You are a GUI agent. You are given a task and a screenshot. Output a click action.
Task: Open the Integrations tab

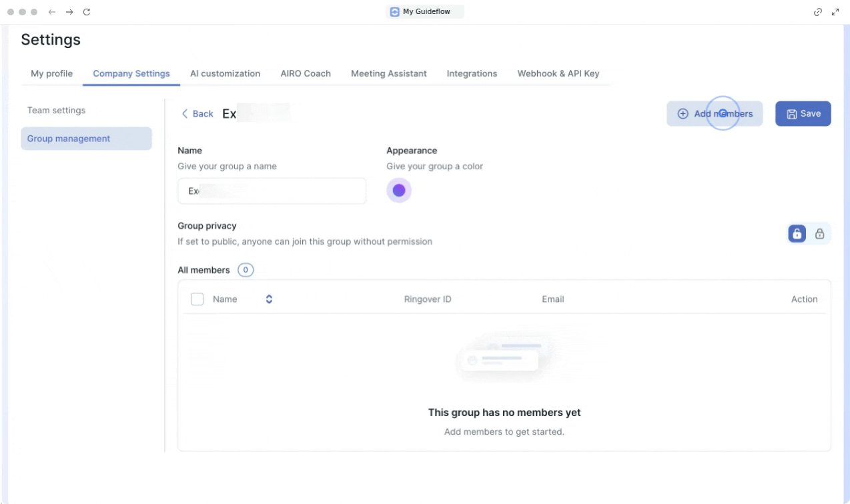(472, 74)
